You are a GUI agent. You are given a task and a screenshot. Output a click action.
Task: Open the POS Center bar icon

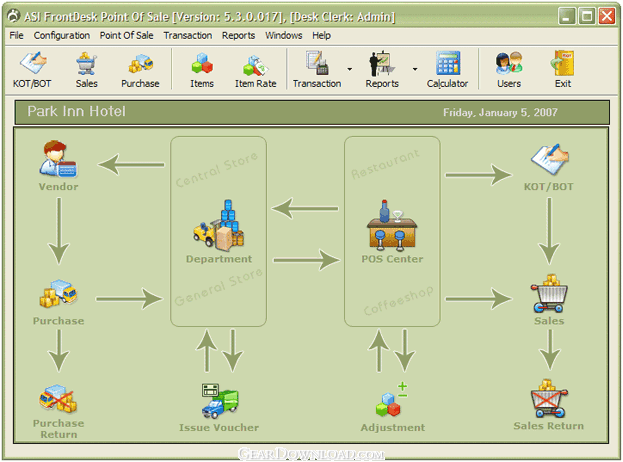pyautogui.click(x=392, y=225)
